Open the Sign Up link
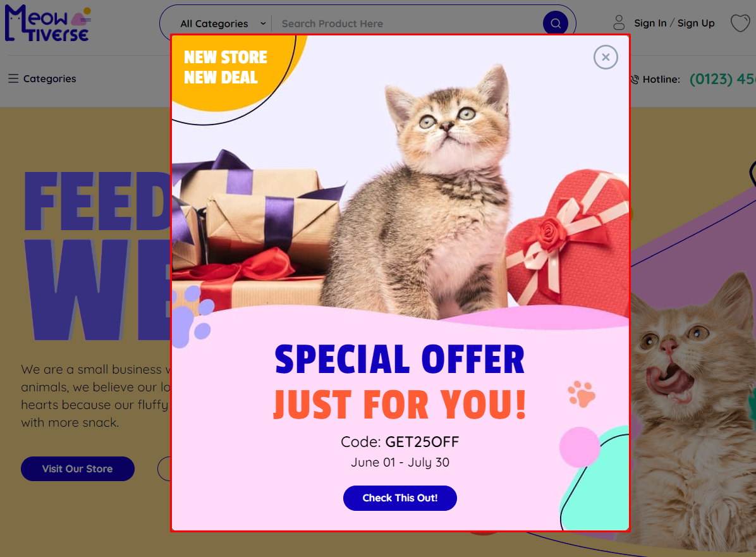Screen dimensions: 756x557 [696, 23]
